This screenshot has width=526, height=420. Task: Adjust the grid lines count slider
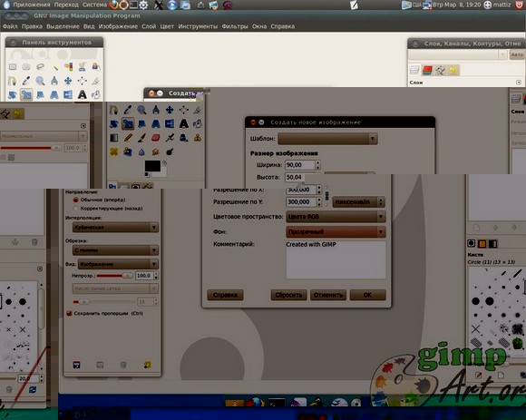click(104, 302)
